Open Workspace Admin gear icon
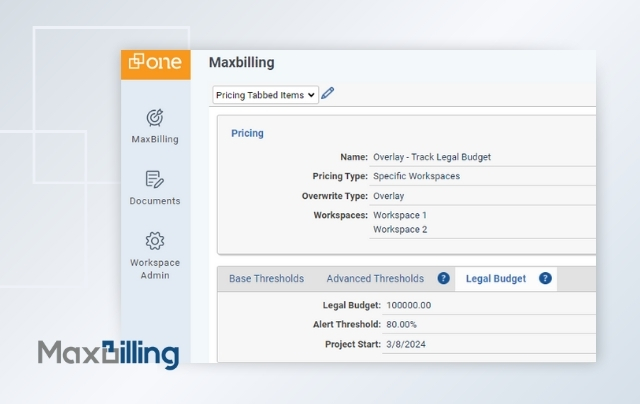 [x=155, y=241]
